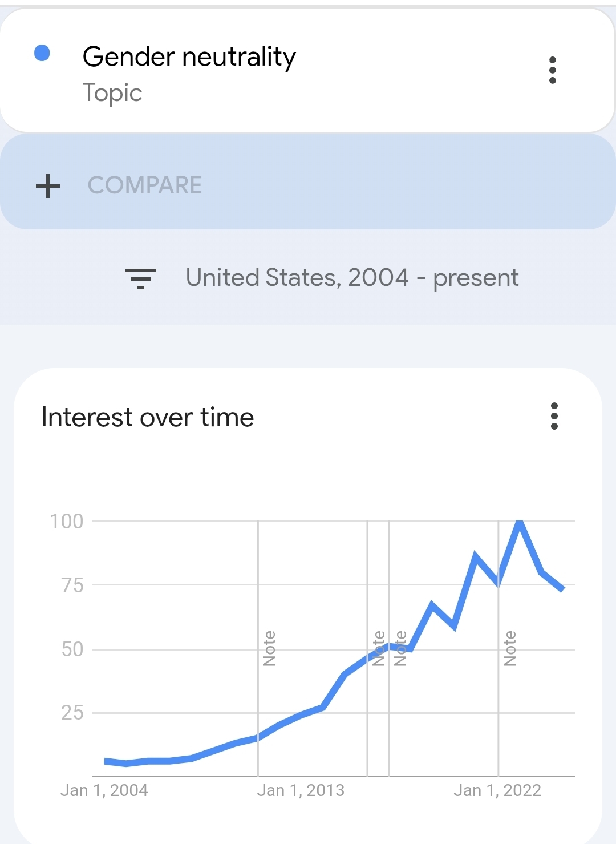Click the Jan 1, 2022 axis label
616x844 pixels.
[497, 790]
